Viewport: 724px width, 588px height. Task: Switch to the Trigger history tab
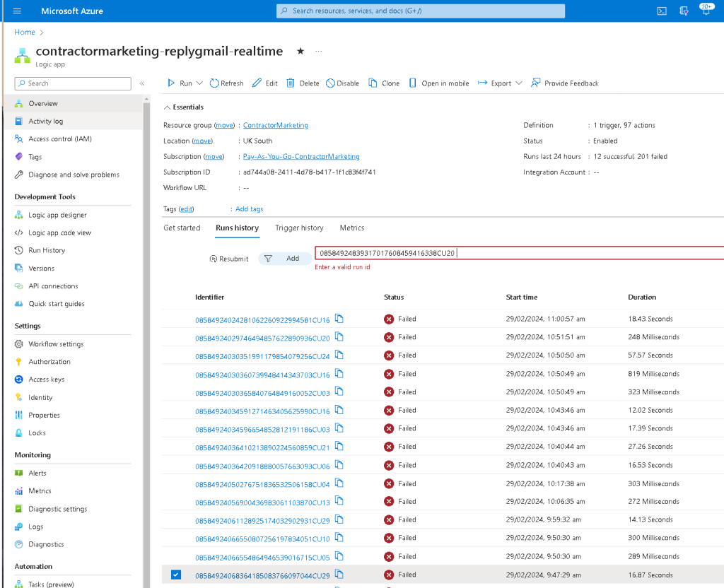(299, 228)
